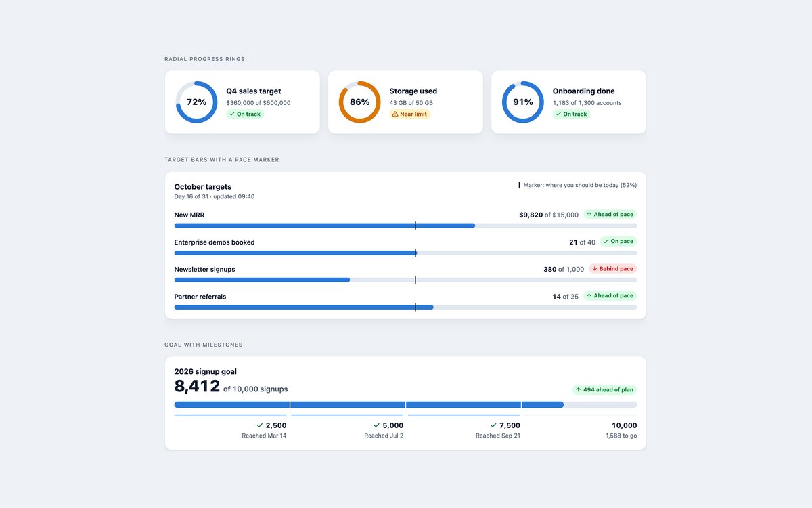Viewport: 812px width, 508px height.
Task: Click the Newsletter signups progress bar
Action: tap(405, 280)
